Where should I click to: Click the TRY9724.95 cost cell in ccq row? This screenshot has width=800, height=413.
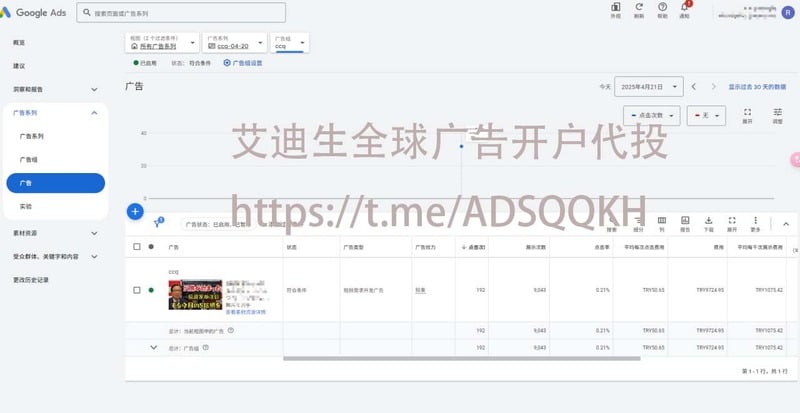coord(710,290)
